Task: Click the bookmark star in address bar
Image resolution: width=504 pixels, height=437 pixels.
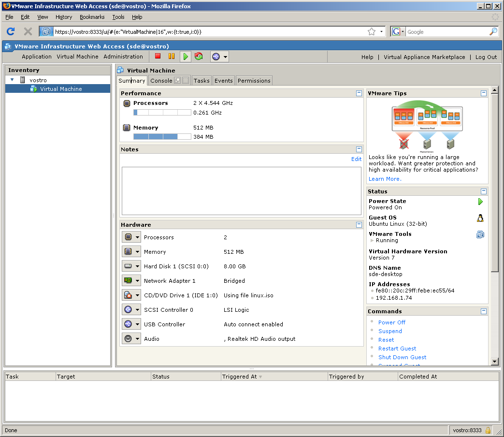Action: 372,31
